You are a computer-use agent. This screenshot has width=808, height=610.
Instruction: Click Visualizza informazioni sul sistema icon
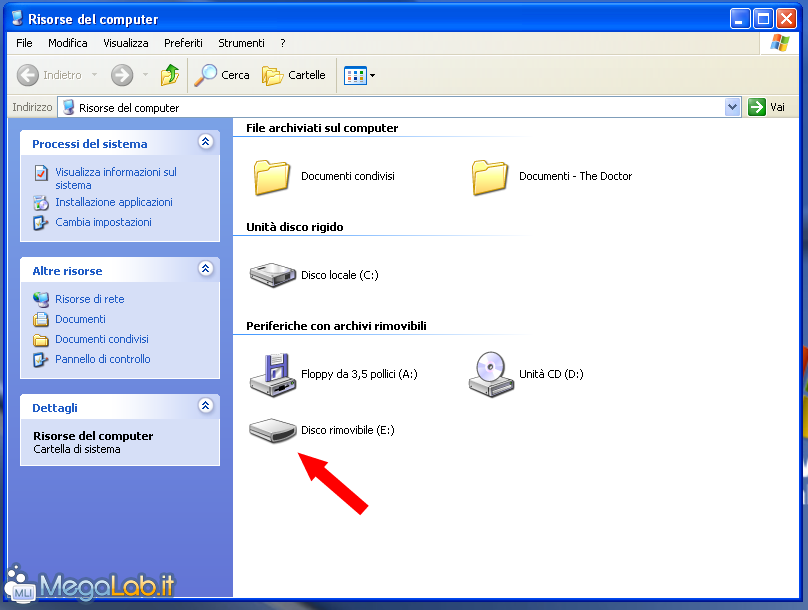[41, 173]
